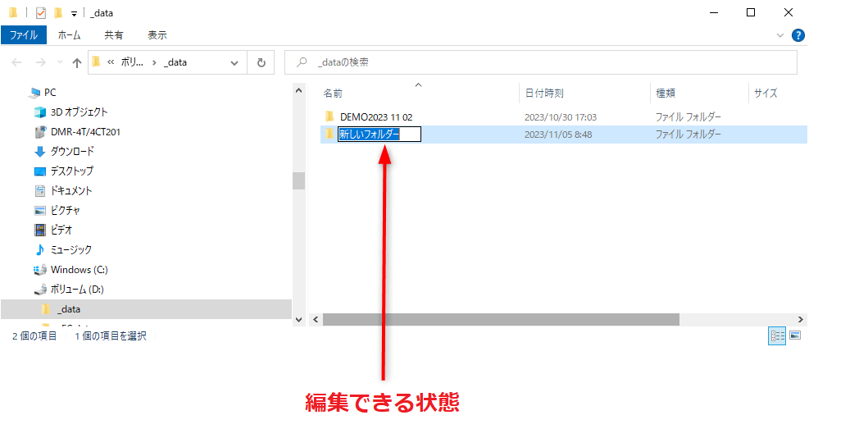Refresh the current folder view
Image resolution: width=868 pixels, height=438 pixels.
[261, 62]
